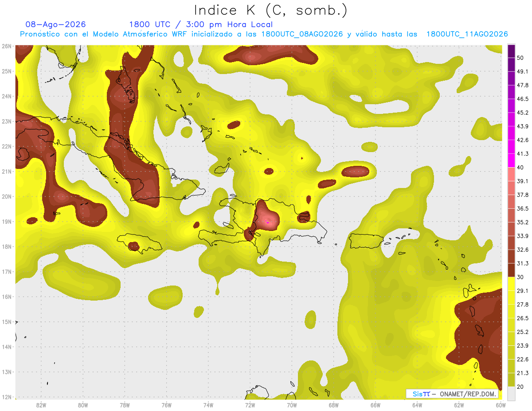Image resolution: width=532 pixels, height=411 pixels.
Task: Click latitude axis label '24N'
Action: [x=7, y=96]
